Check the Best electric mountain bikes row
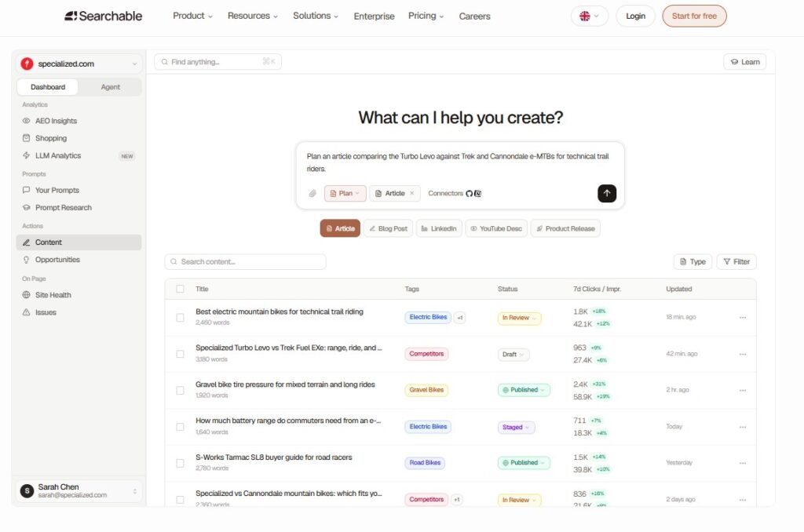Image resolution: width=804 pixels, height=532 pixels. 180,318
